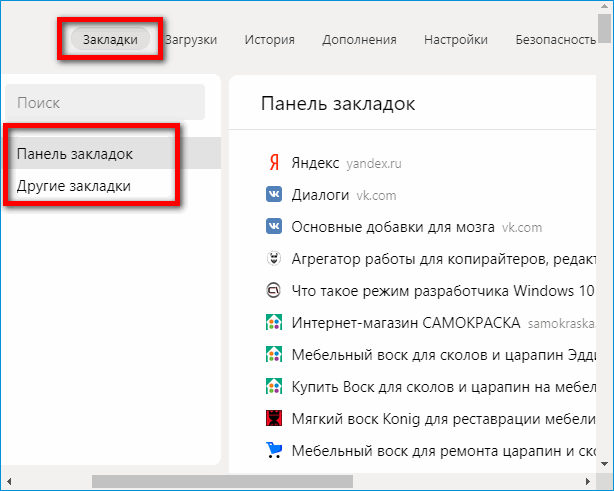614x491 pixels.
Task: Switch to the Загрузки tab
Action: [x=191, y=40]
